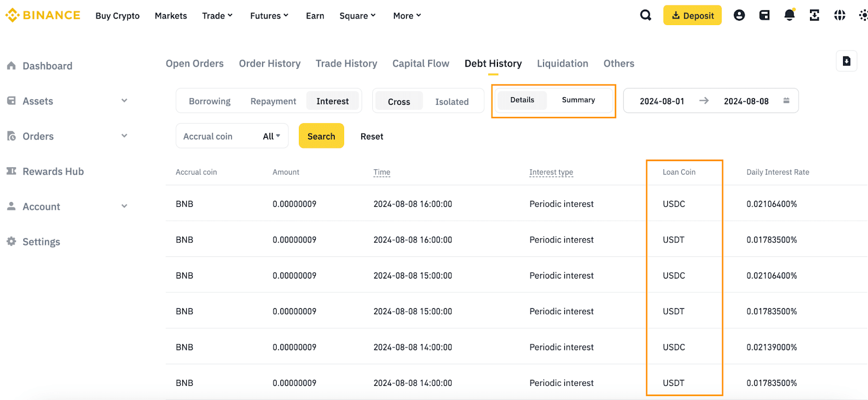Go to Earn page
The image size is (868, 400).
[315, 16]
